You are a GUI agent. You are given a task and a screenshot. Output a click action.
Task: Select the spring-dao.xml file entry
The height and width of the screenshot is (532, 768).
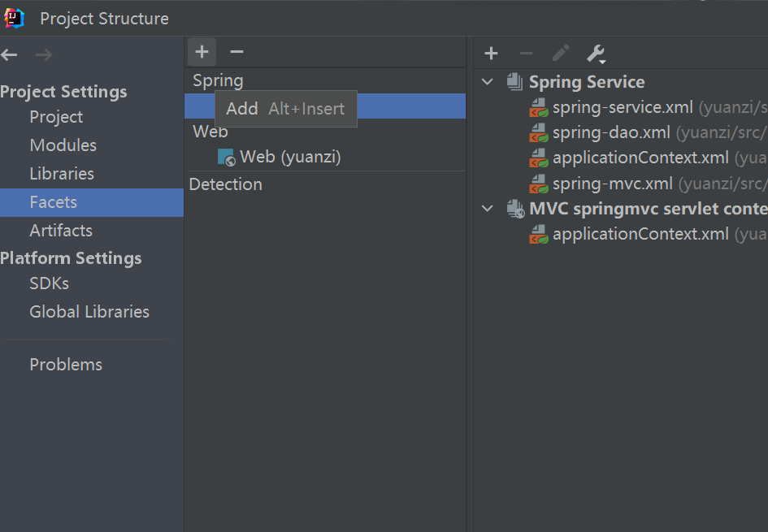[x=611, y=132]
